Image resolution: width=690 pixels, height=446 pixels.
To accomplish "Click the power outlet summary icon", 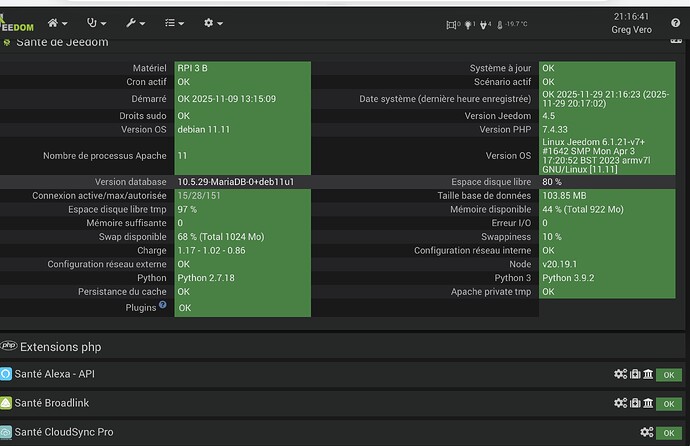I will coord(485,25).
